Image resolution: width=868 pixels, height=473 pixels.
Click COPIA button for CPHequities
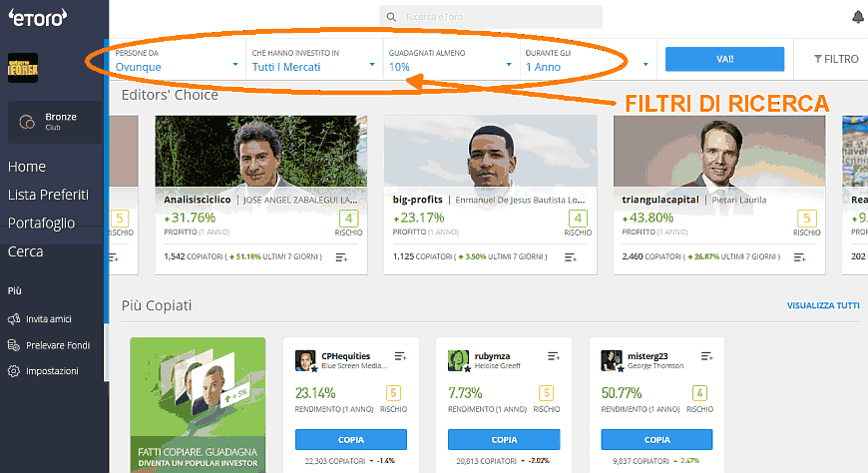point(351,439)
